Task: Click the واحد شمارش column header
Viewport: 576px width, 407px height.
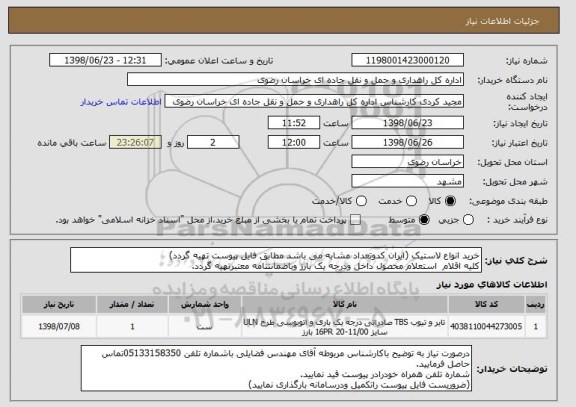Action: tap(205, 304)
